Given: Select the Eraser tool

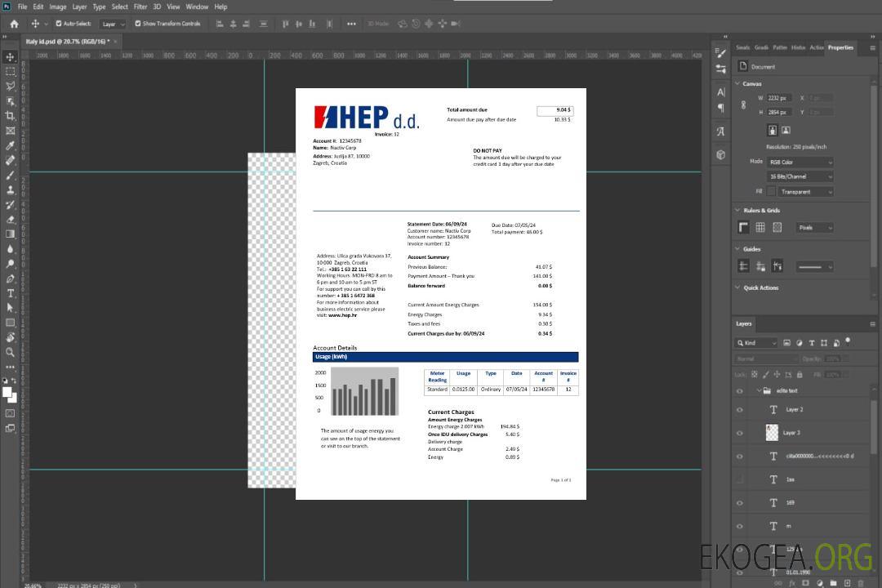Looking at the screenshot, I should coord(10,220).
